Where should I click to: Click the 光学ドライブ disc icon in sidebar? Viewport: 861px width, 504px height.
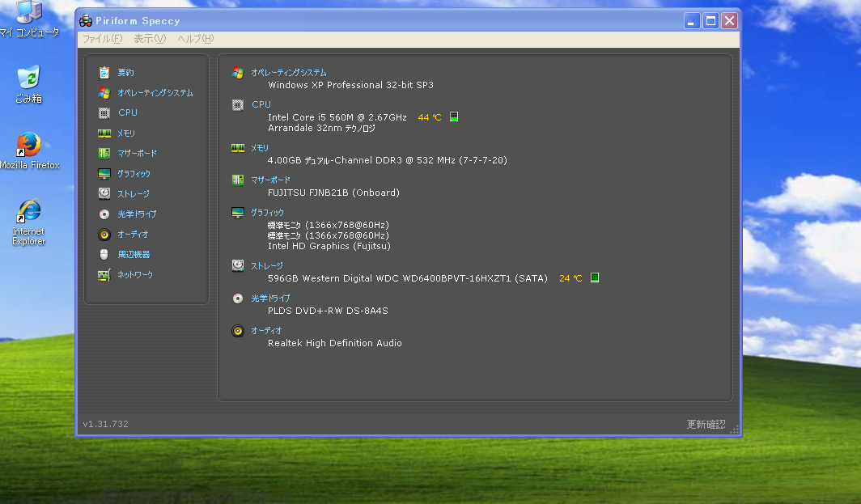click(104, 214)
